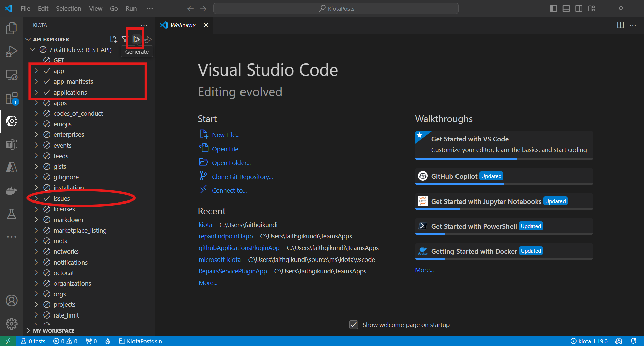644x346 pixels.
Task: Click the KiotaPosts search command center
Action: [336, 8]
